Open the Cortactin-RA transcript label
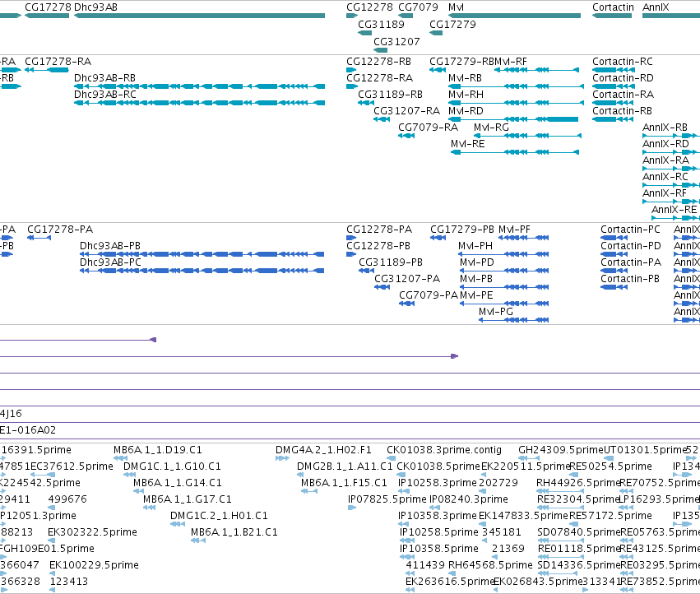Screen dimensions: 700x594 click(x=623, y=95)
